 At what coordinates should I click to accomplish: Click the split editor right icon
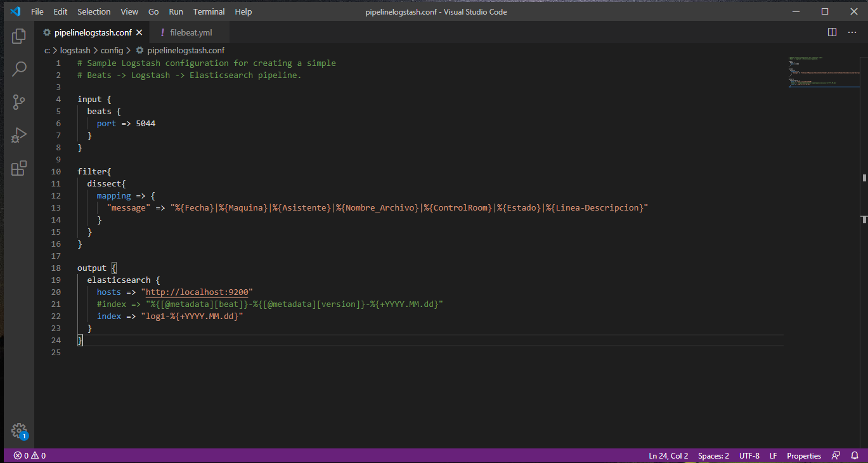[x=832, y=32]
